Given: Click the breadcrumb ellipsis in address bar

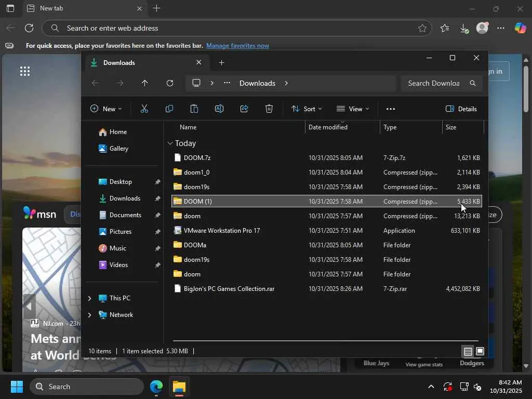Looking at the screenshot, I should 227,83.
